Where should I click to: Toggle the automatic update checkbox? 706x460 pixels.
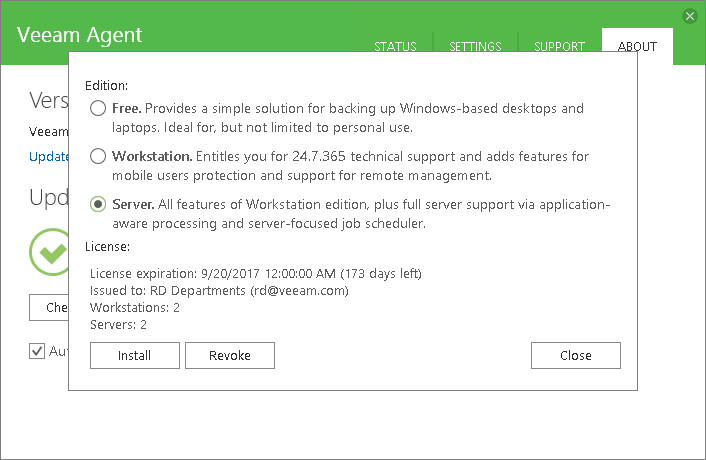click(x=38, y=351)
